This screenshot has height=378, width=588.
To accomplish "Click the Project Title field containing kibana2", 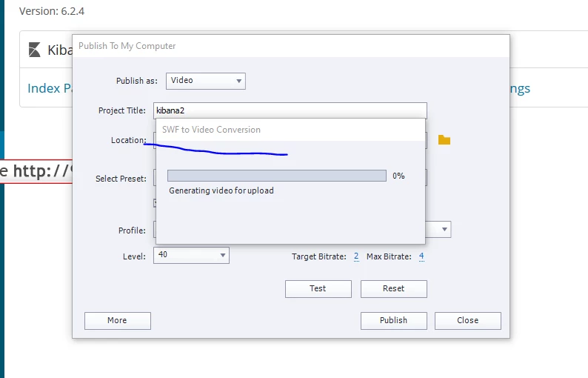I will click(x=290, y=110).
